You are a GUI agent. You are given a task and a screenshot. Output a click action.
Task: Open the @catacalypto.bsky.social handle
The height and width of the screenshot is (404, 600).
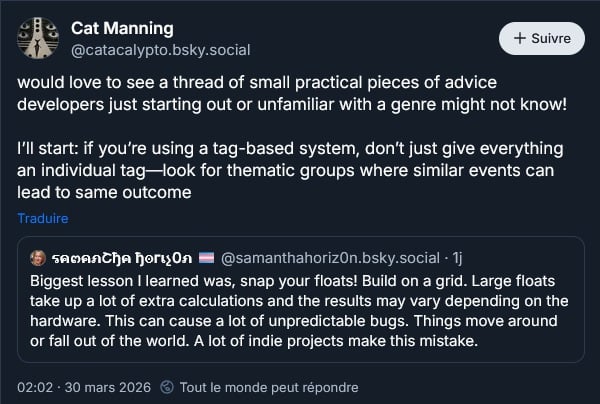(x=160, y=49)
